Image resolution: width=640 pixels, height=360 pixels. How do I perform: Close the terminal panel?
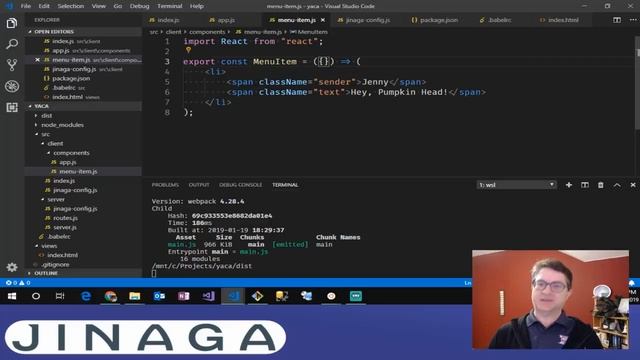coord(633,185)
